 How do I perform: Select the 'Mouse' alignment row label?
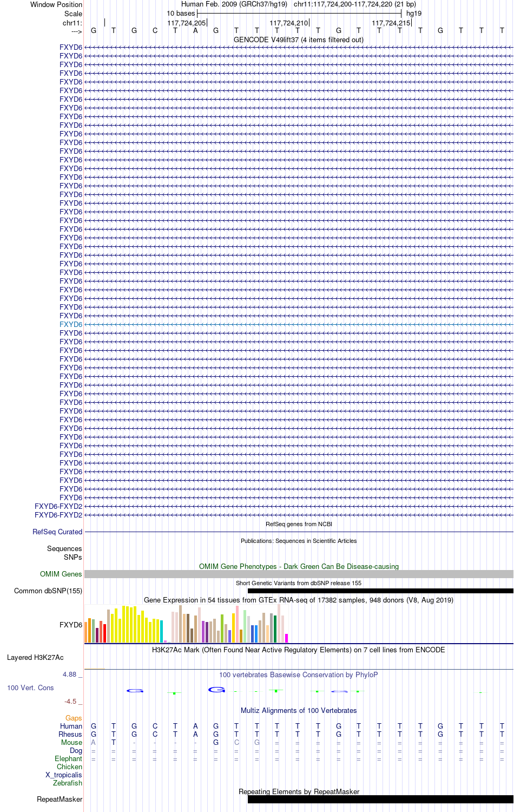coord(72,743)
